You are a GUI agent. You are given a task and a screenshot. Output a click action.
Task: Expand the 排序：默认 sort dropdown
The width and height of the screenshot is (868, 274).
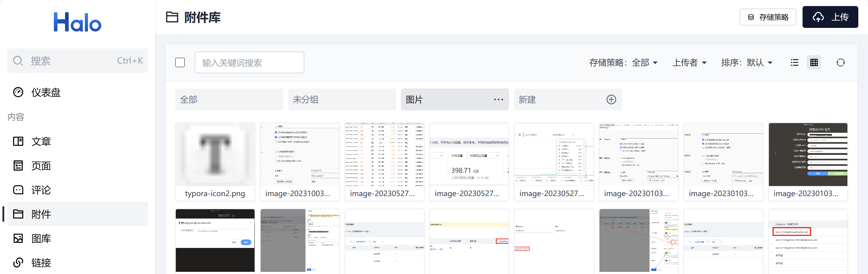(747, 63)
